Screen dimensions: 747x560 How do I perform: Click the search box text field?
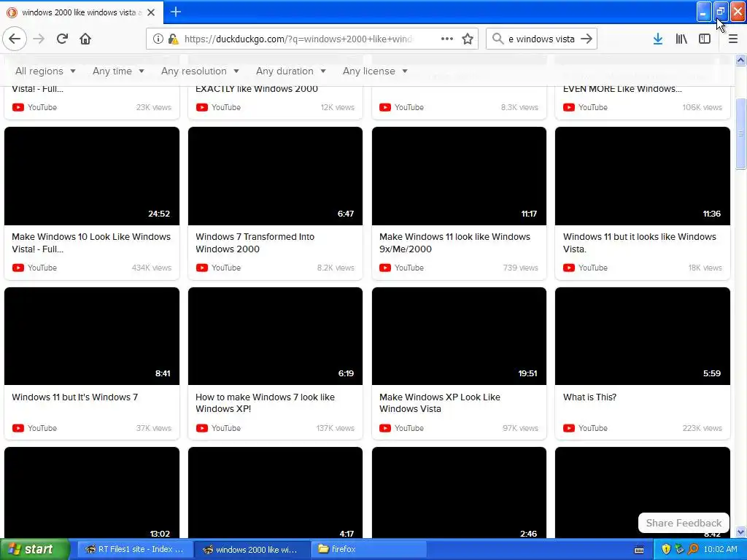tap(541, 39)
